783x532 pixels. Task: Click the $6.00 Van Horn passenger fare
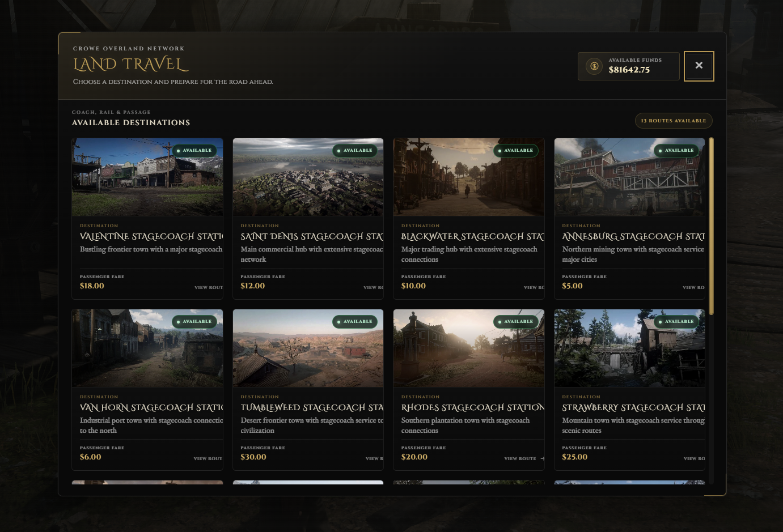(91, 457)
